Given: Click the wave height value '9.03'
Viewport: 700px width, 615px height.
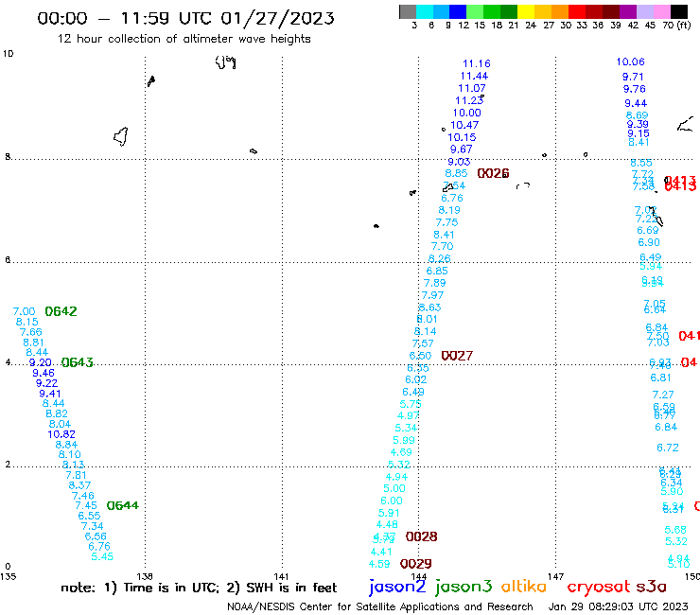Looking at the screenshot, I should (459, 162).
